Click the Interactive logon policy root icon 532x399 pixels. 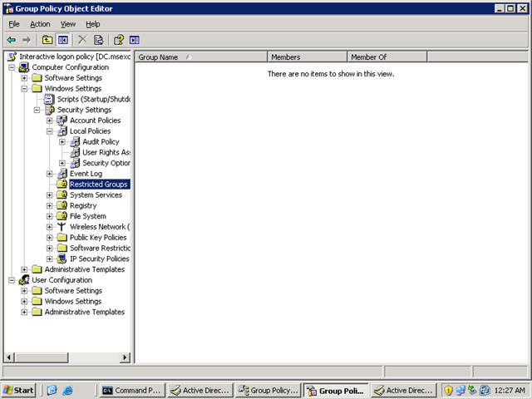pos(12,57)
